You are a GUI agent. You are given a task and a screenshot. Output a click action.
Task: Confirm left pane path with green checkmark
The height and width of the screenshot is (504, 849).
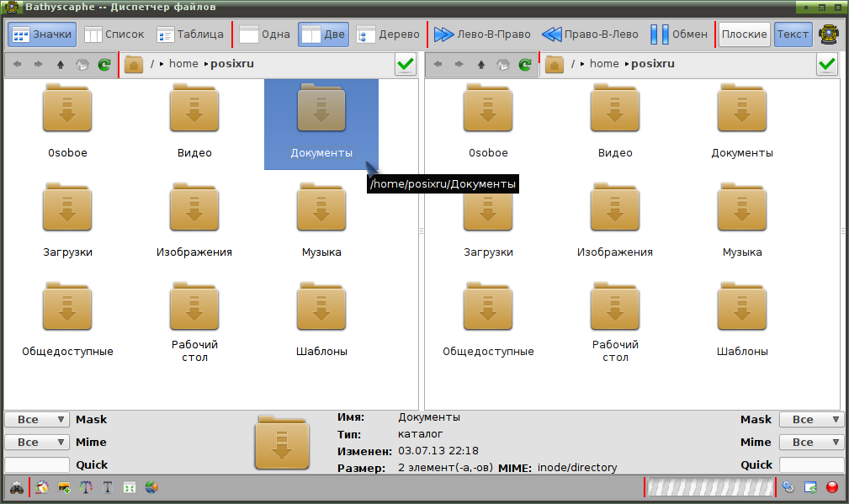[x=406, y=65]
